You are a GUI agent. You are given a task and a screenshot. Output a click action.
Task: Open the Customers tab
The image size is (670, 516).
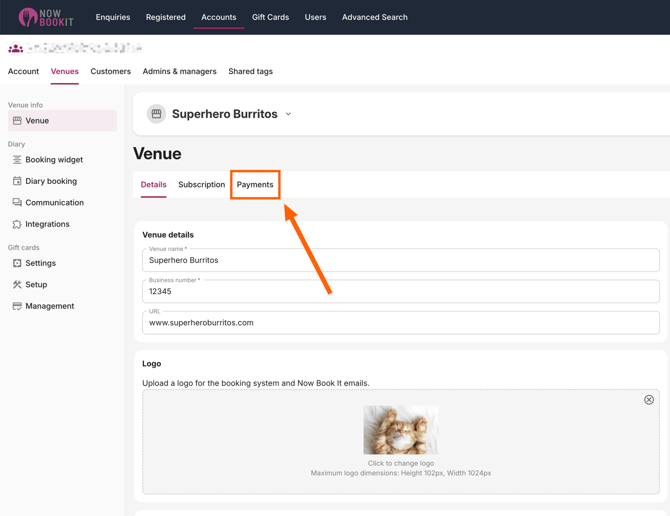pos(110,72)
